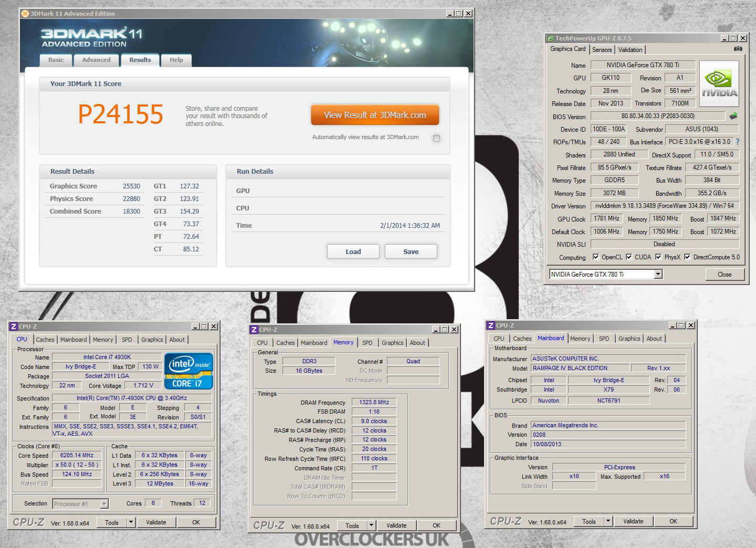Click the Shaders value 2880 Unified
This screenshot has height=548, width=756.
[619, 154]
